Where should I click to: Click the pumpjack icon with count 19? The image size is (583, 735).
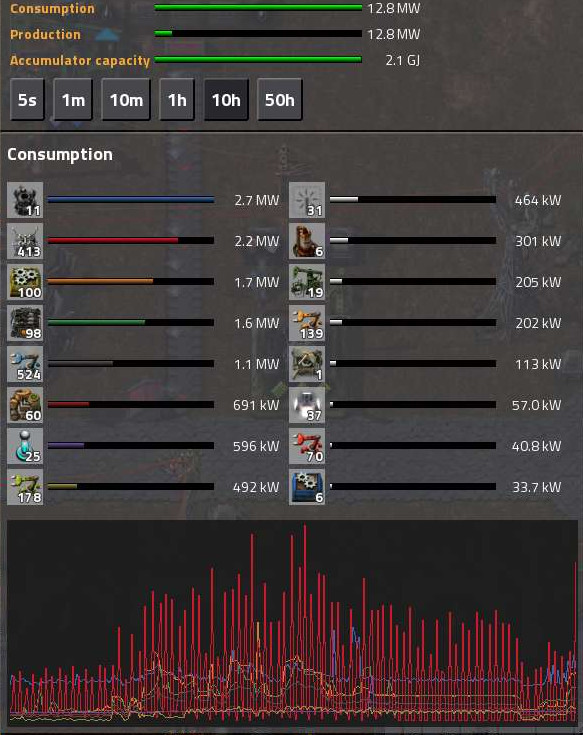click(x=307, y=282)
